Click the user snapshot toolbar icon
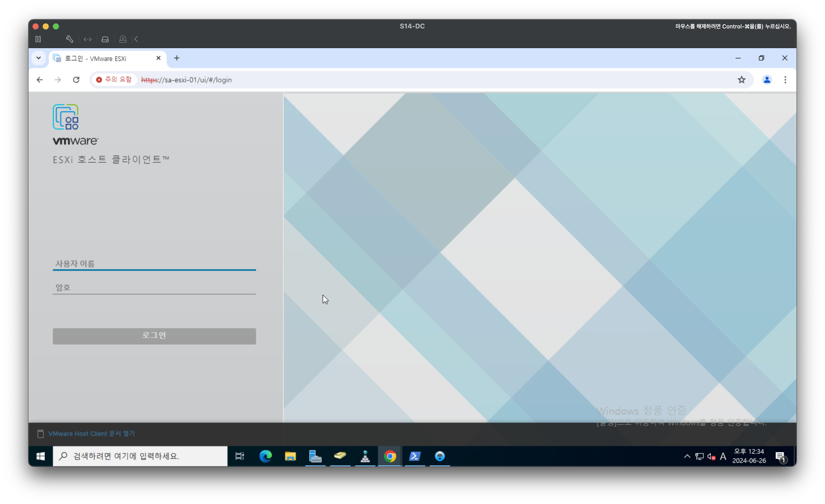 coord(123,39)
